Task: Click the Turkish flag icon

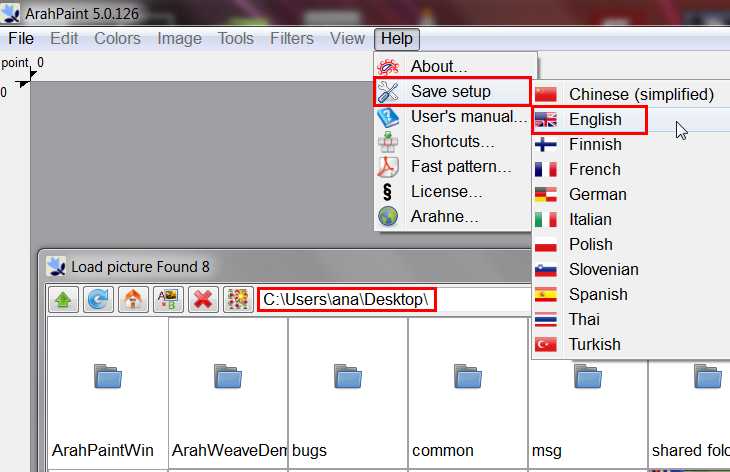Action: pos(546,344)
